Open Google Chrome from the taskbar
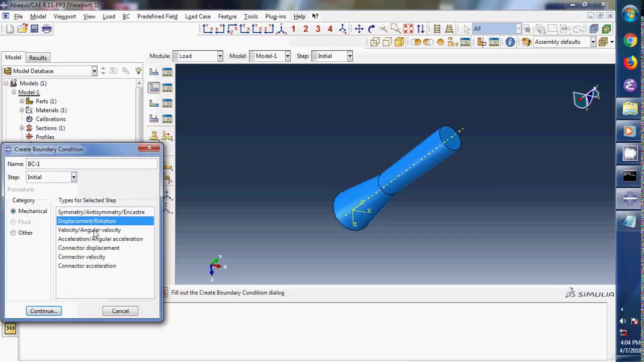This screenshot has height=362, width=644. coord(630,41)
